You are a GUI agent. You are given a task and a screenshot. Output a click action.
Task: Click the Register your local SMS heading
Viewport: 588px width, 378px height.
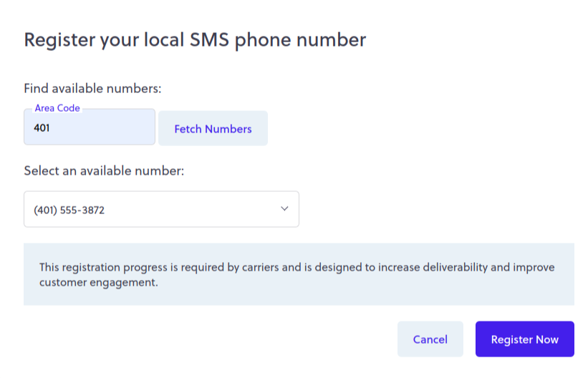pyautogui.click(x=195, y=39)
